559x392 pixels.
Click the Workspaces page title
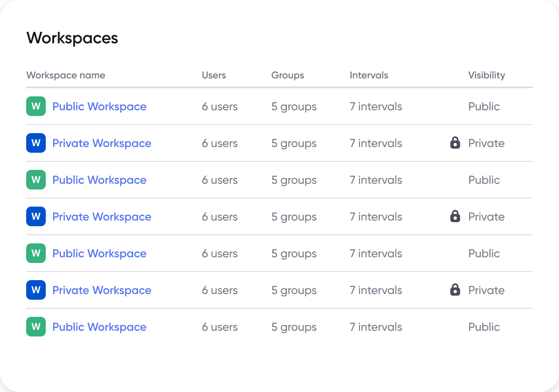[72, 38]
